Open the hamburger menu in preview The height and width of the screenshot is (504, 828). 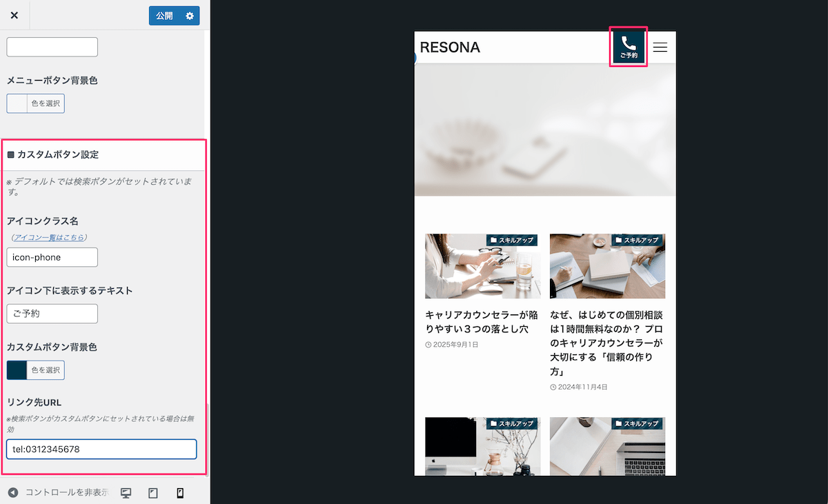660,47
